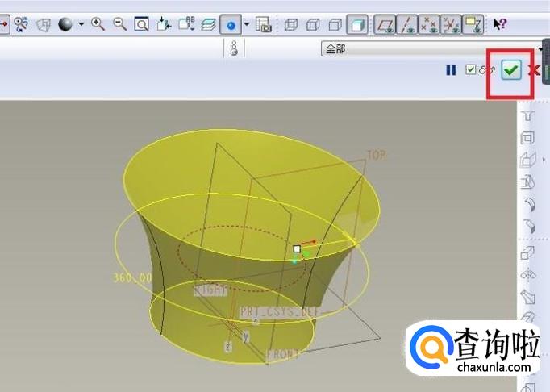This screenshot has height=392, width=550.
Task: Toggle datum point display
Action: 431,24
